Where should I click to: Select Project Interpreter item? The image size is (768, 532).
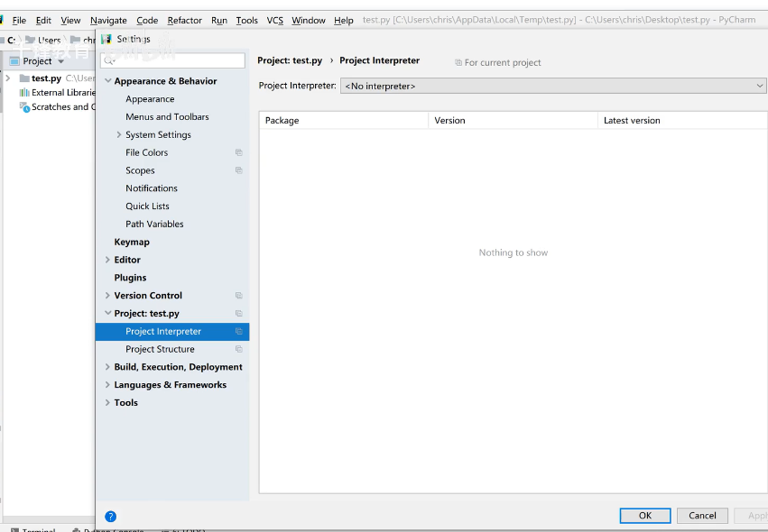(172, 331)
